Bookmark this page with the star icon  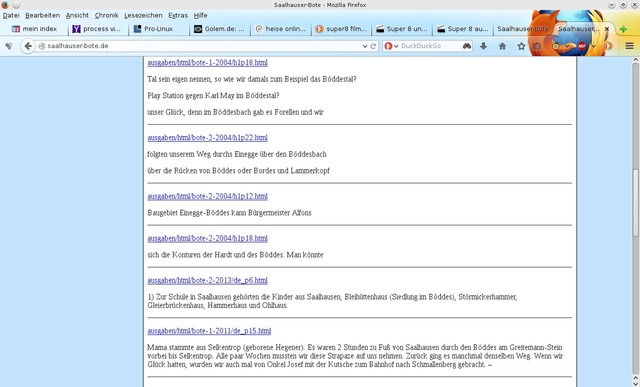(x=521, y=46)
